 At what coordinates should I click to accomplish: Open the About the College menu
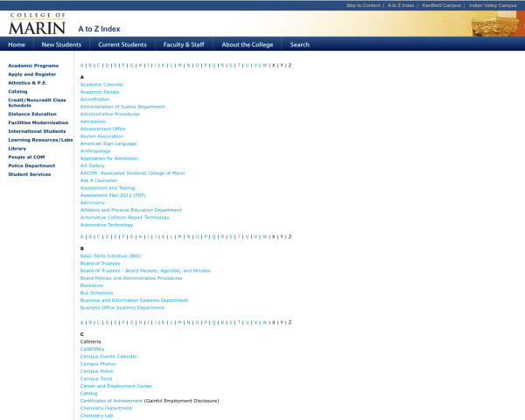(x=248, y=45)
